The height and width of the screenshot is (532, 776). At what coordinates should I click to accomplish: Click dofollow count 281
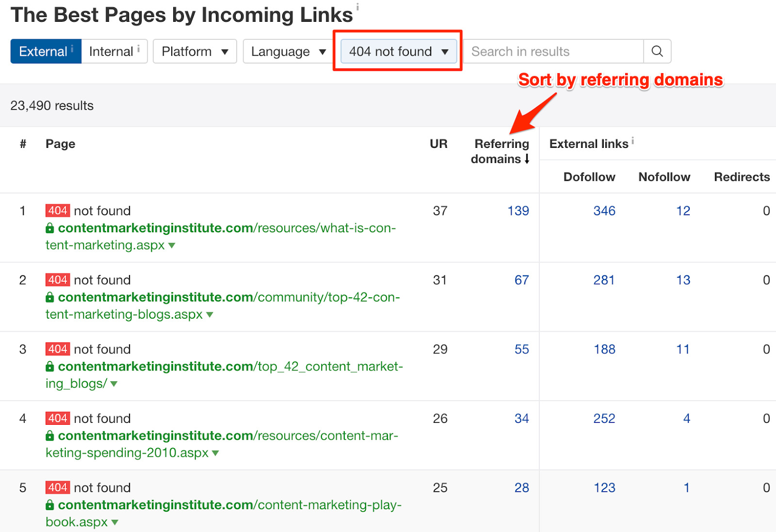604,280
